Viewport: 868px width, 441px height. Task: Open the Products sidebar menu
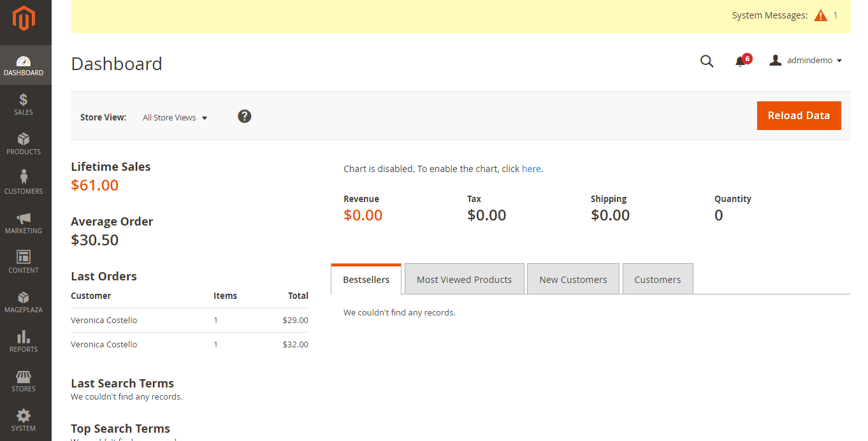click(24, 144)
